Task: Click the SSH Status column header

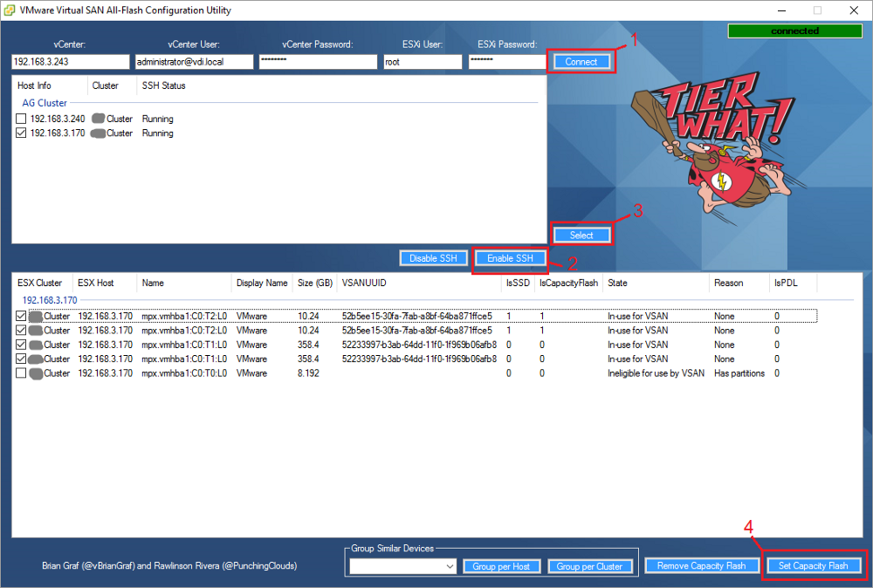Action: pyautogui.click(x=164, y=85)
